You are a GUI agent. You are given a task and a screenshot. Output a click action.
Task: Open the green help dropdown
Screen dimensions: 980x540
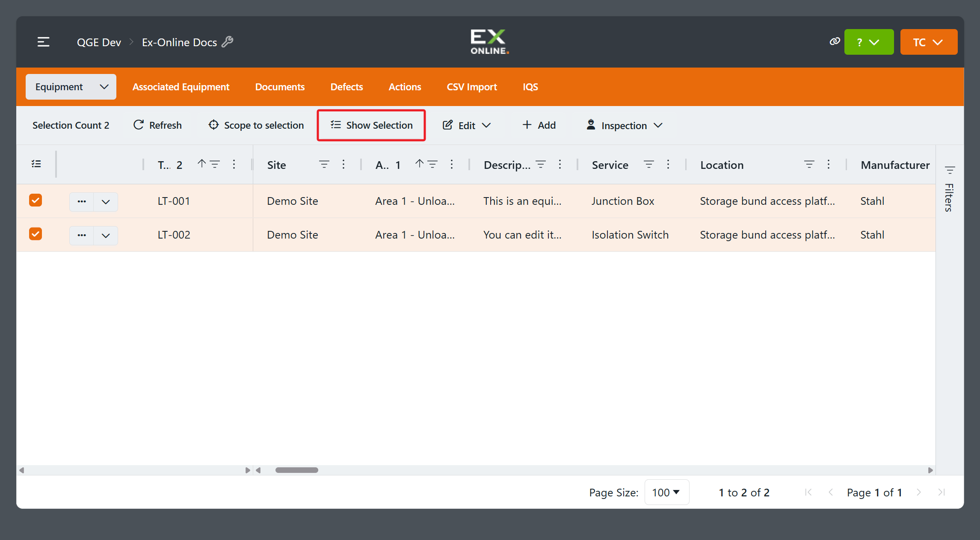click(x=869, y=42)
